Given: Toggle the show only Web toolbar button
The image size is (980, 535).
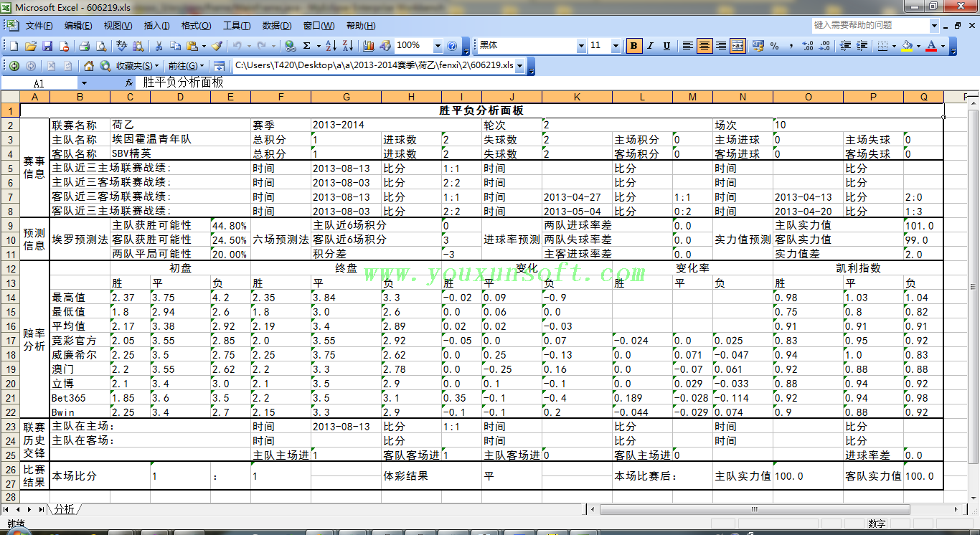Looking at the screenshot, I should click(x=220, y=65).
